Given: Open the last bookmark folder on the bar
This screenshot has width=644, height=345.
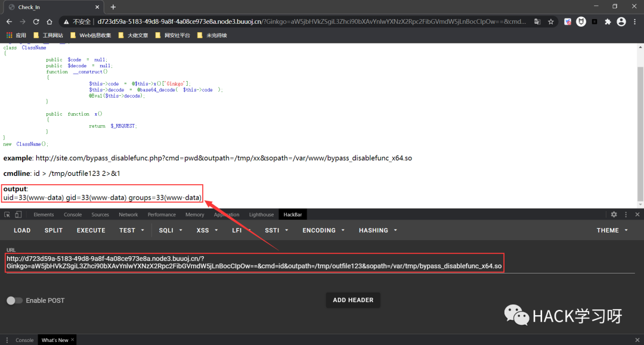Looking at the screenshot, I should coord(212,35).
